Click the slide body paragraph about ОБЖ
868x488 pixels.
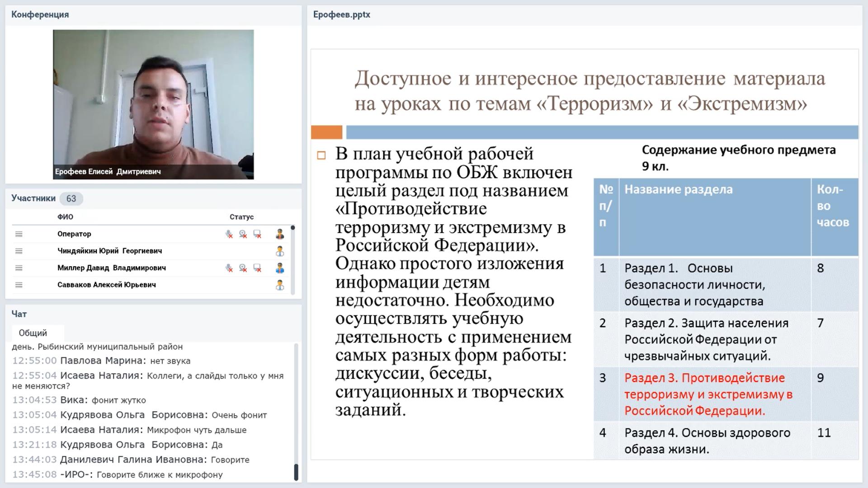(454, 282)
